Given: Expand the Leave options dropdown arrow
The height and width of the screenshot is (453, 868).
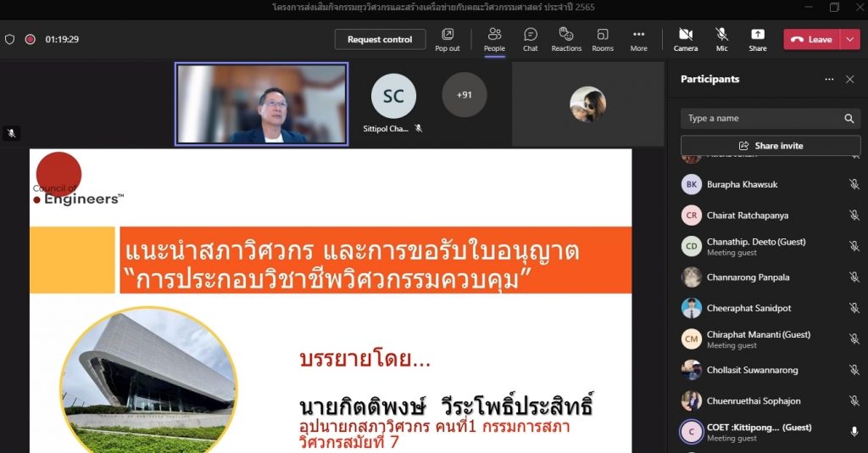Looking at the screenshot, I should (851, 39).
